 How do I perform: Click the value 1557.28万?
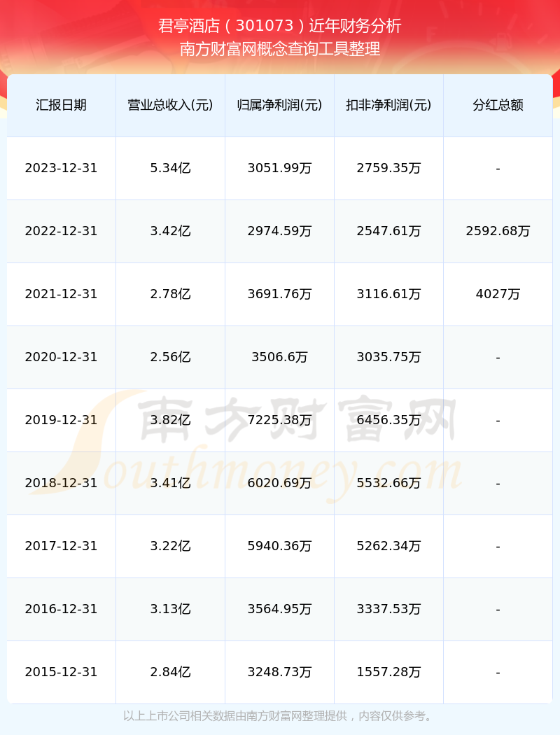point(389,672)
